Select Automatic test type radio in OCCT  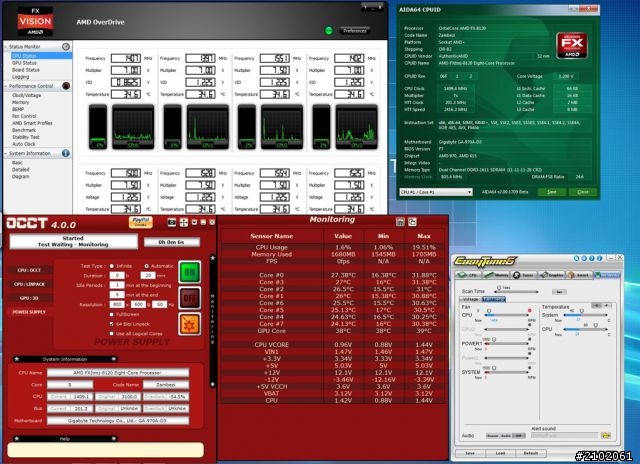(x=147, y=266)
